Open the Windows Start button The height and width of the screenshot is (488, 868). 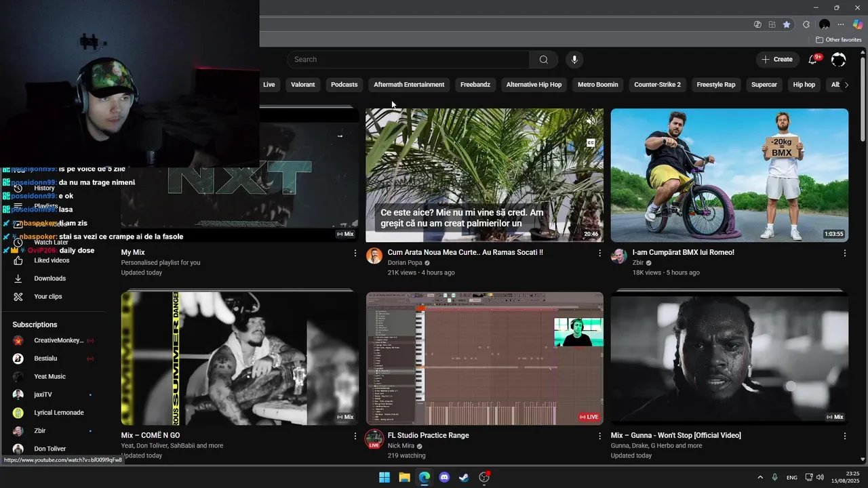pos(384,477)
